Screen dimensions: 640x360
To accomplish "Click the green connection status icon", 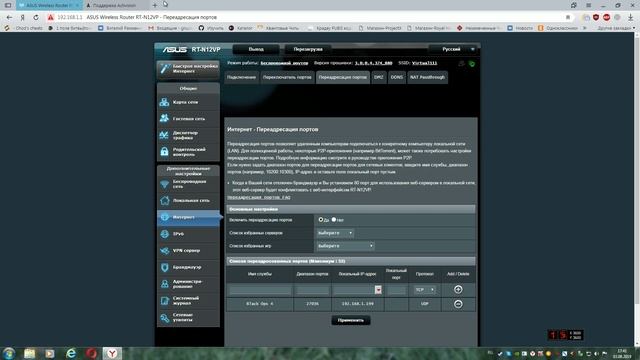I will tap(472, 64).
